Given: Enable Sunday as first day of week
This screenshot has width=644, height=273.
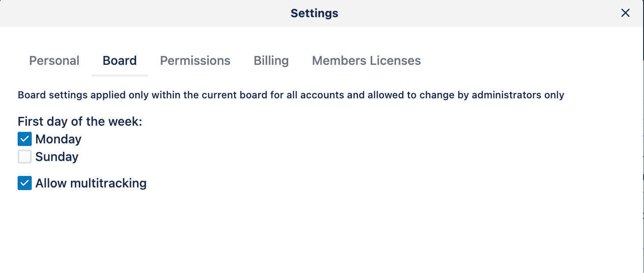Looking at the screenshot, I should (x=24, y=156).
